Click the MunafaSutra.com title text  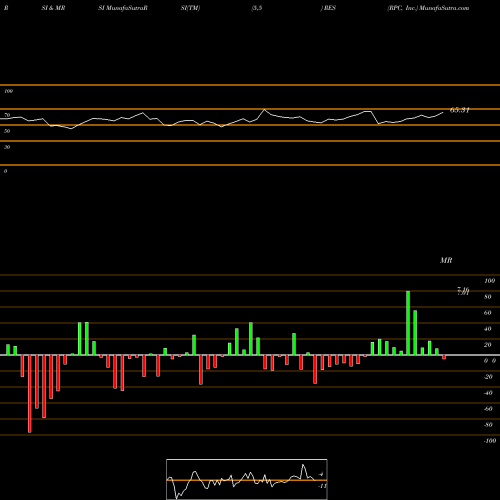click(x=444, y=8)
